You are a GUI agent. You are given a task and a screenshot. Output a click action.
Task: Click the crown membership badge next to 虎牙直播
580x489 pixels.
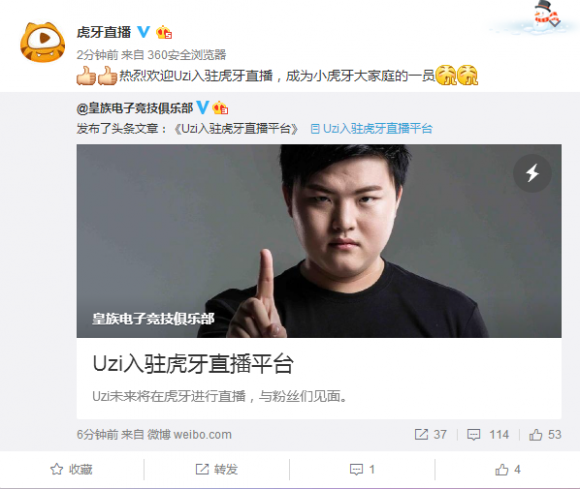coord(164,33)
